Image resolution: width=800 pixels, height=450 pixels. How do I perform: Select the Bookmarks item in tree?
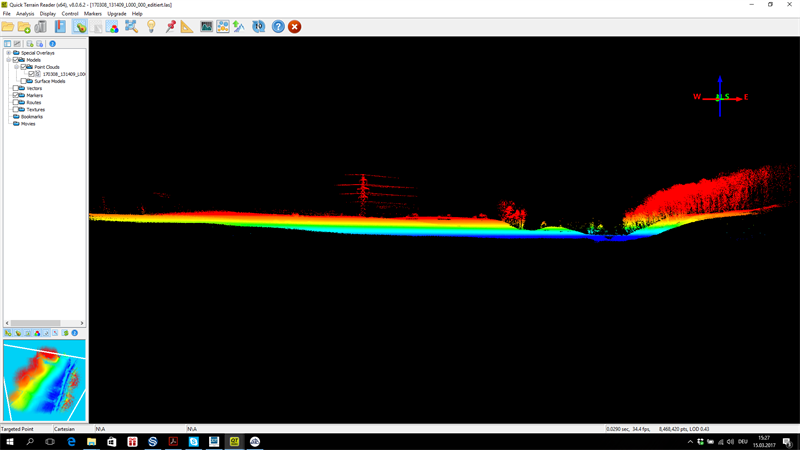point(32,117)
